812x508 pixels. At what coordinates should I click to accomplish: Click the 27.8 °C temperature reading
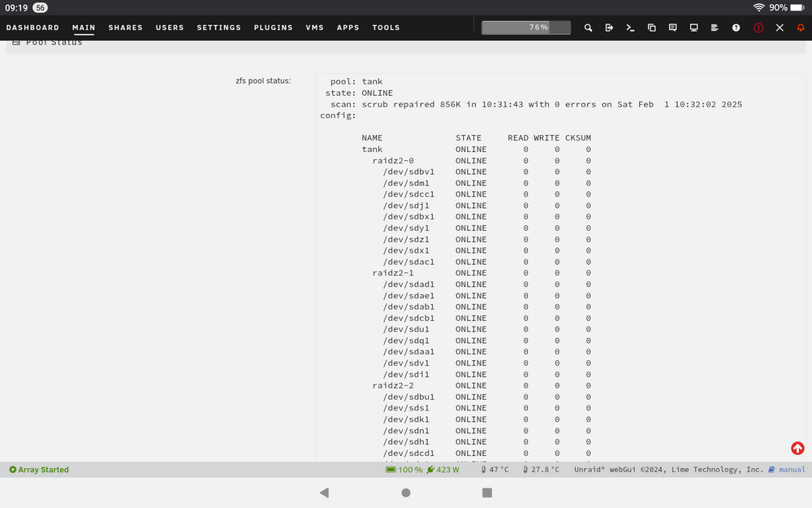pos(541,470)
